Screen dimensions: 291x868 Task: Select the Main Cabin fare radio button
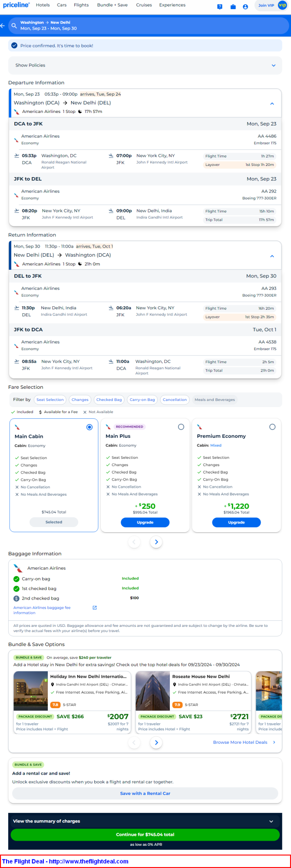pyautogui.click(x=89, y=427)
